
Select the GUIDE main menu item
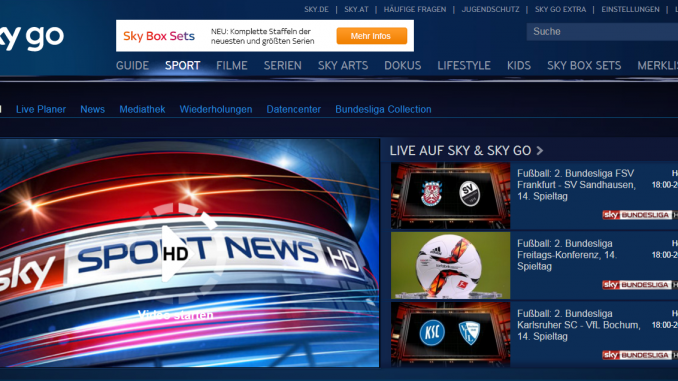132,65
